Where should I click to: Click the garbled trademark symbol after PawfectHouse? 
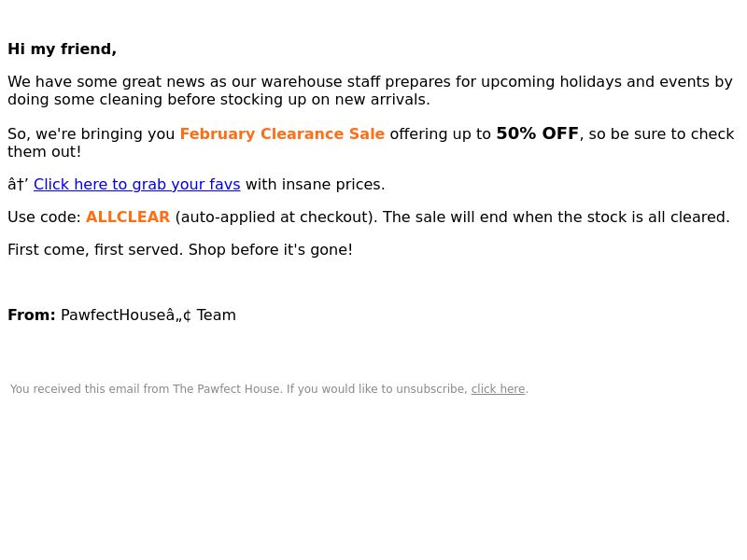178,315
